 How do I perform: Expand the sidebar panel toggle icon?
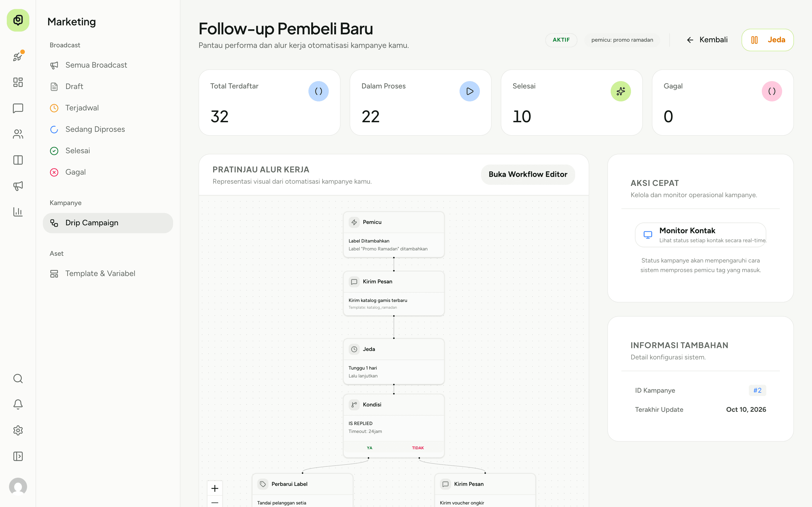[x=18, y=456]
